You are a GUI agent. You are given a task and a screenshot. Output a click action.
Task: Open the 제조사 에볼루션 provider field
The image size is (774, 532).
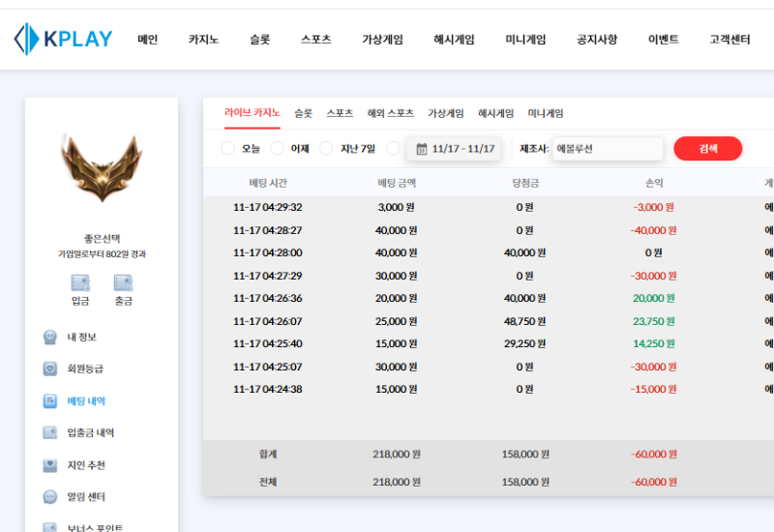pos(608,149)
